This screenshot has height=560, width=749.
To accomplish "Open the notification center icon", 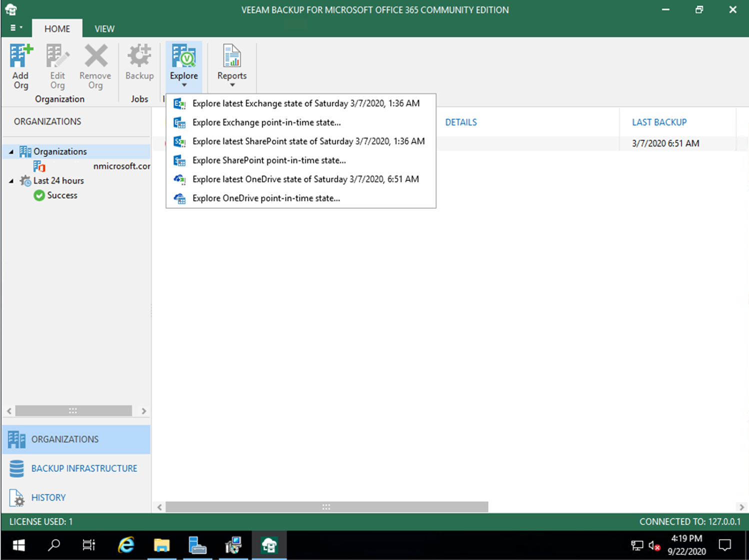I will [725, 545].
